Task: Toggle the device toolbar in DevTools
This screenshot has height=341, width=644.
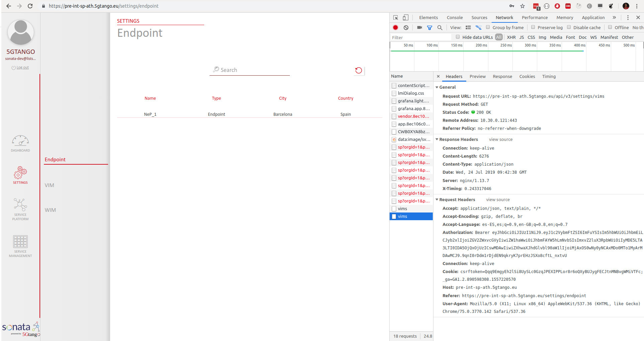Action: coord(406,17)
